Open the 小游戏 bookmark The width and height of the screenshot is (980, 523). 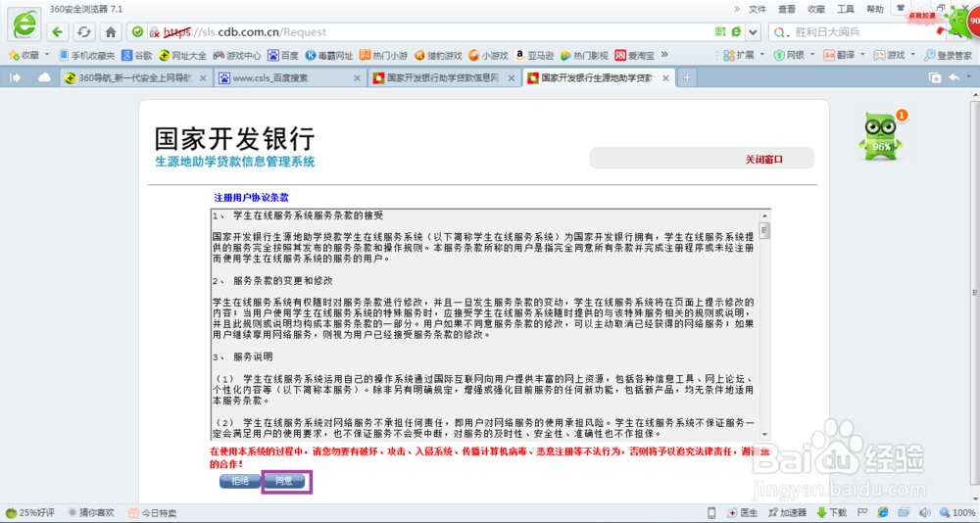488,55
